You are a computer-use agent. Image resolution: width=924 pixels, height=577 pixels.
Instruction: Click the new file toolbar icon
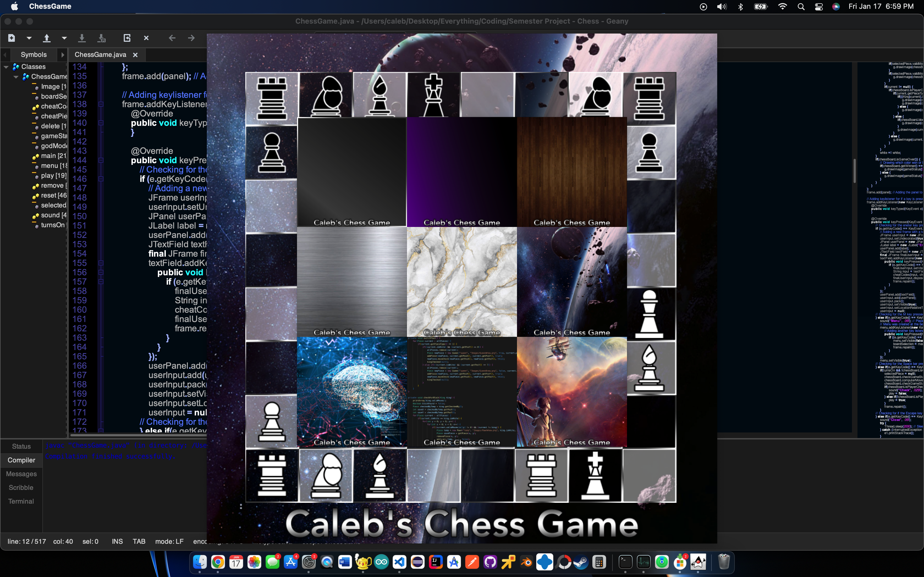pyautogui.click(x=12, y=38)
